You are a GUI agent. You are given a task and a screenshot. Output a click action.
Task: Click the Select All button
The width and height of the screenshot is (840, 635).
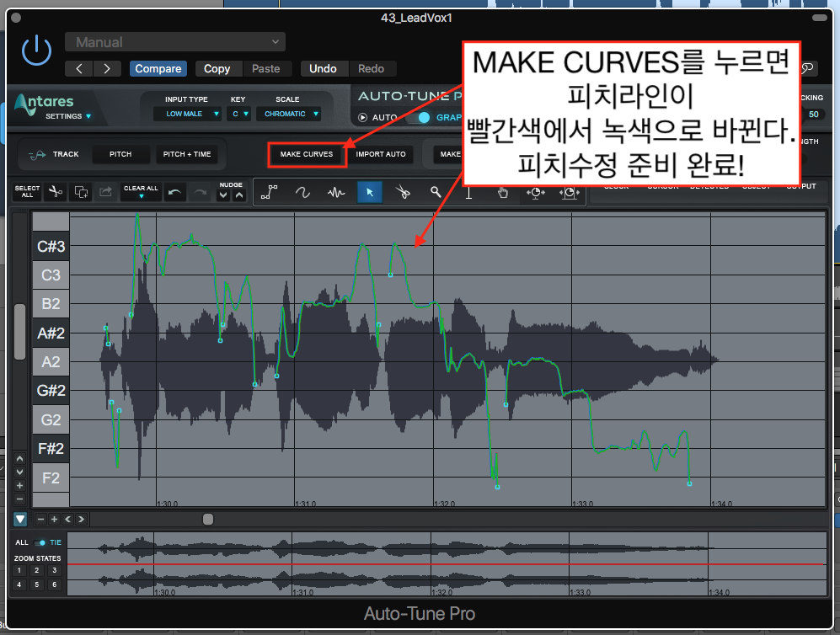pos(27,192)
